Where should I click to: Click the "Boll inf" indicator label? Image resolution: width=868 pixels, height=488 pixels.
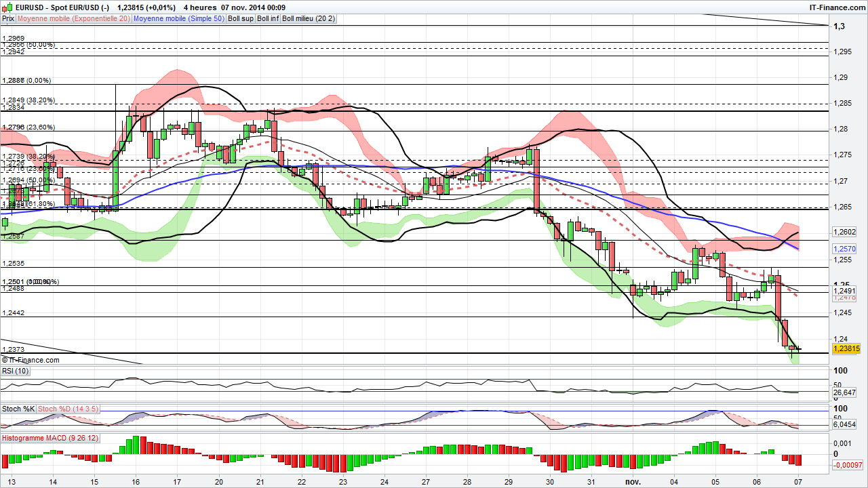264,19
